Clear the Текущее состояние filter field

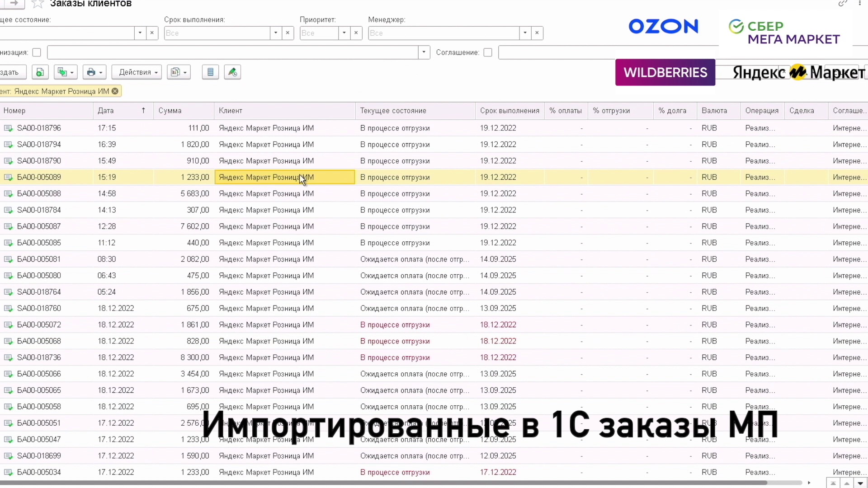(152, 33)
